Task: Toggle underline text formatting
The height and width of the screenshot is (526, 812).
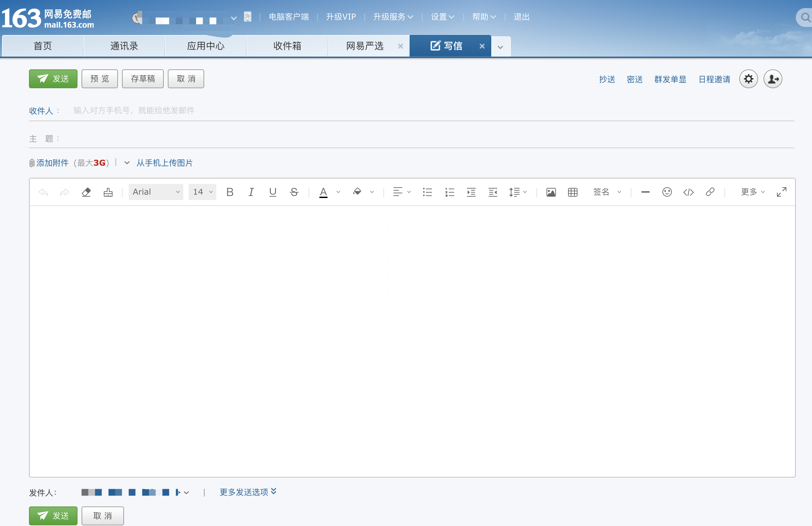Action: pos(273,192)
